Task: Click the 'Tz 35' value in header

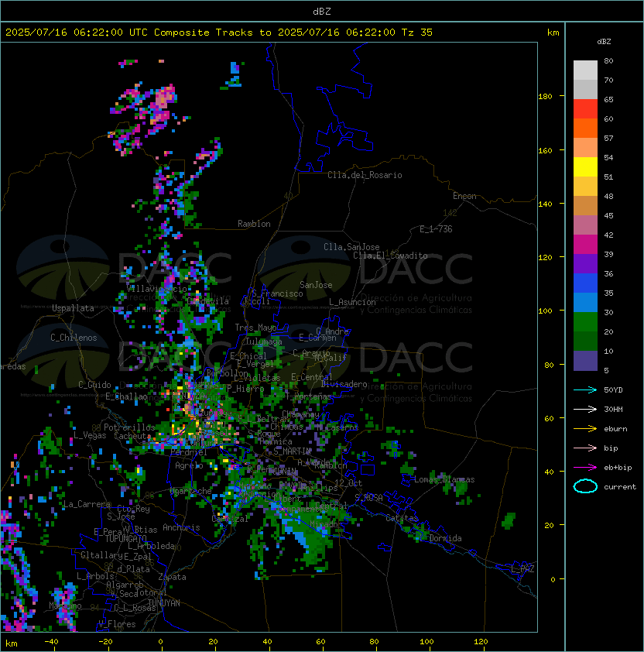Action: coord(417,33)
